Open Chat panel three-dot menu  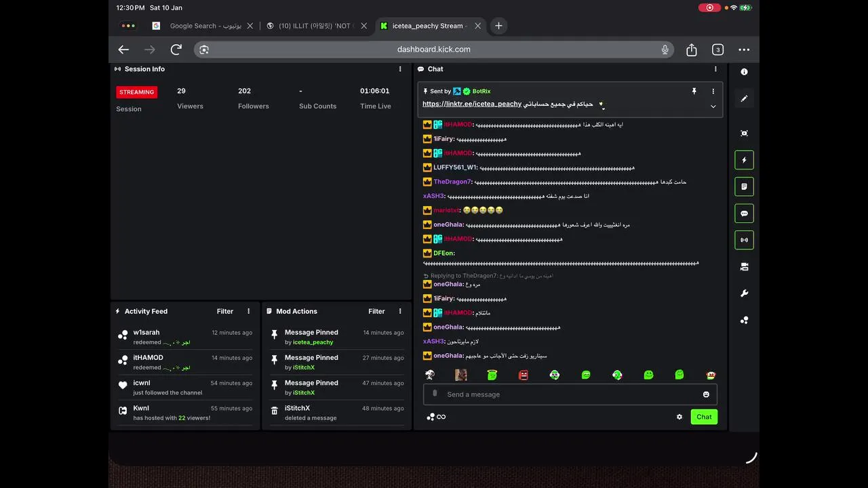[x=715, y=69]
